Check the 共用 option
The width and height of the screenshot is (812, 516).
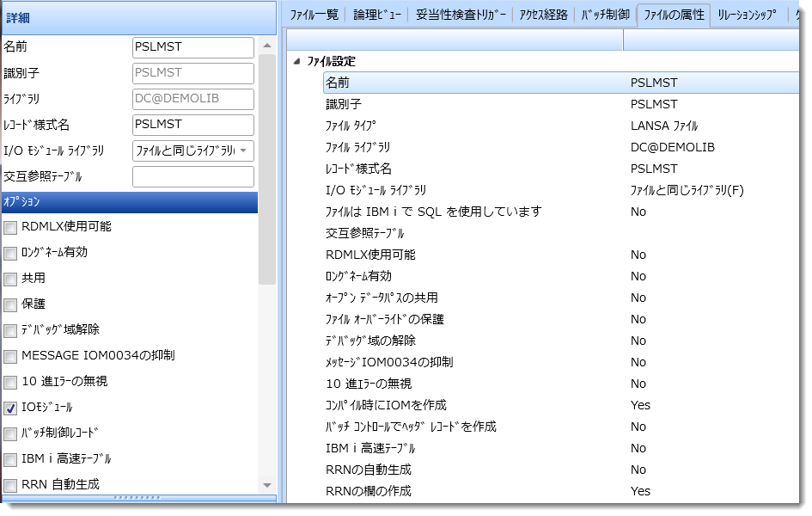coord(10,279)
